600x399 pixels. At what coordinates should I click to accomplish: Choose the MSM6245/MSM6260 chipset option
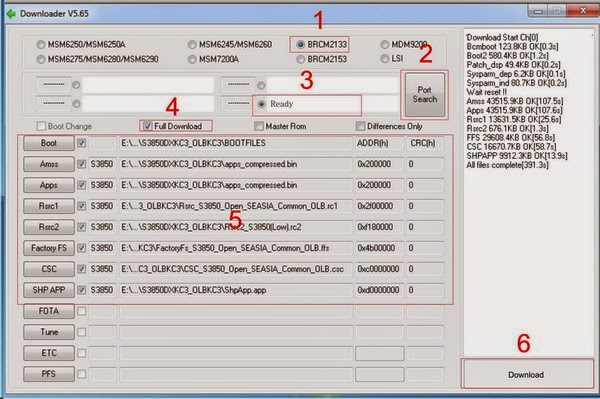pyautogui.click(x=192, y=45)
